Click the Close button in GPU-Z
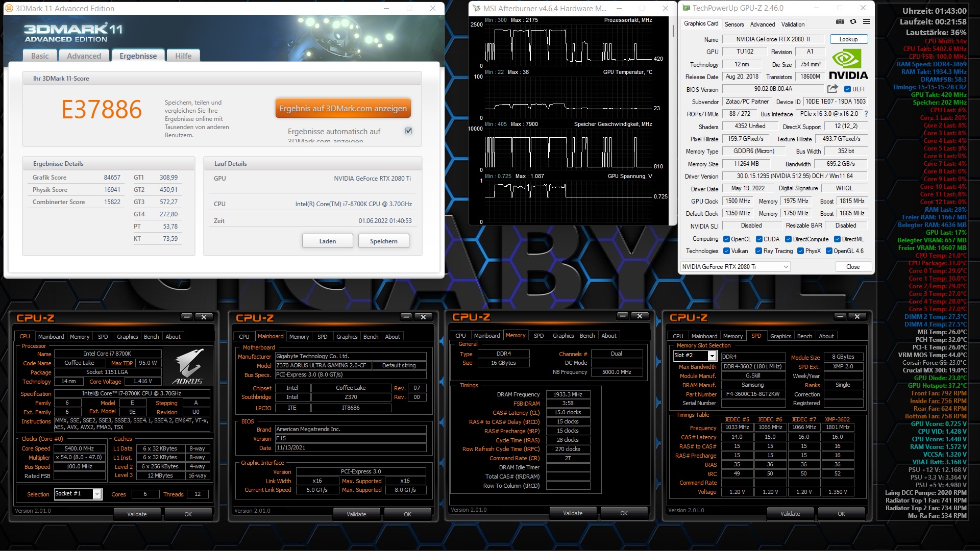The image size is (980, 551). click(x=853, y=267)
